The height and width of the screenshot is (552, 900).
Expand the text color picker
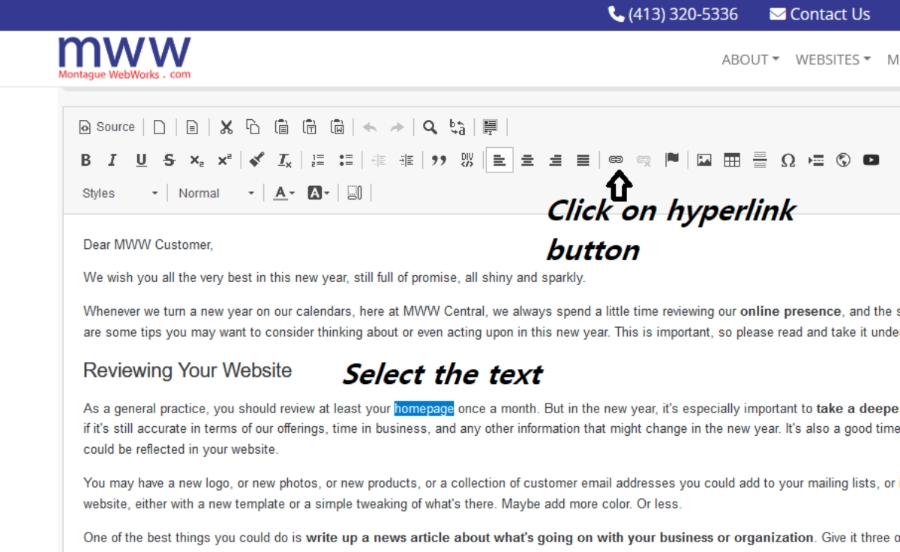[285, 193]
